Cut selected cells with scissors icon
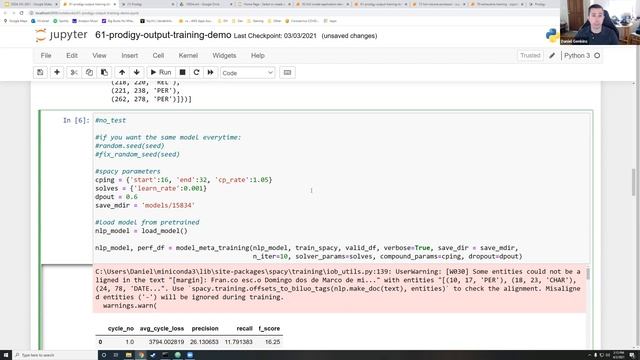The width and height of the screenshot is (640, 360). [x=73, y=72]
